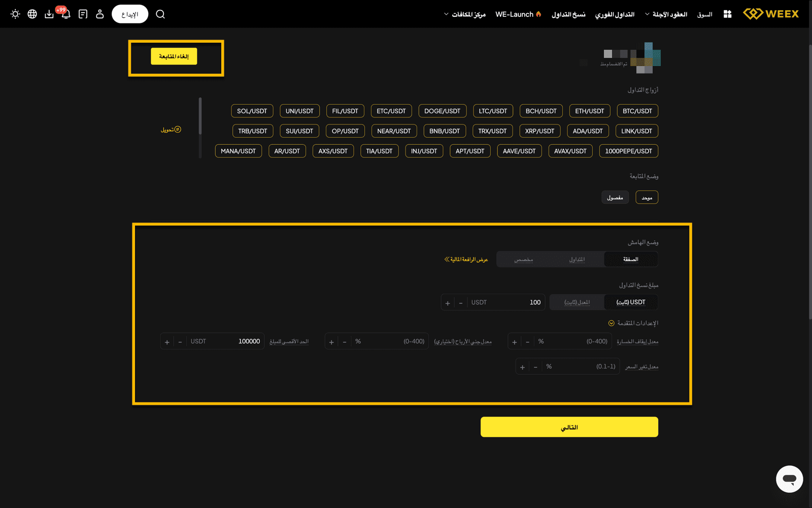Toggle the light/dark theme sun icon
Viewport: 812px width, 508px height.
(x=15, y=14)
